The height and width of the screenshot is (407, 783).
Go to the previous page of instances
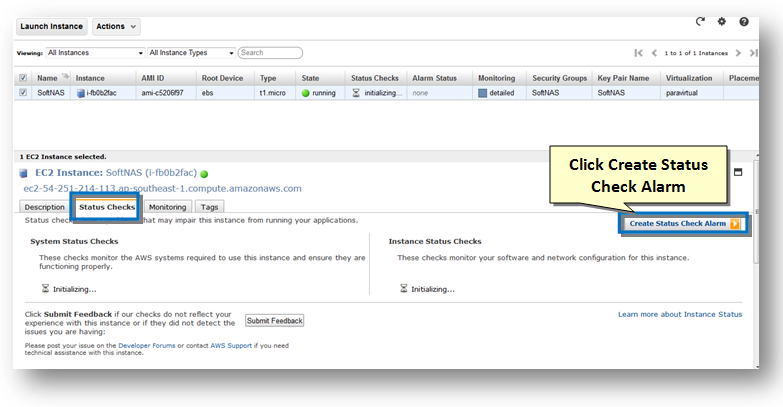[x=655, y=52]
